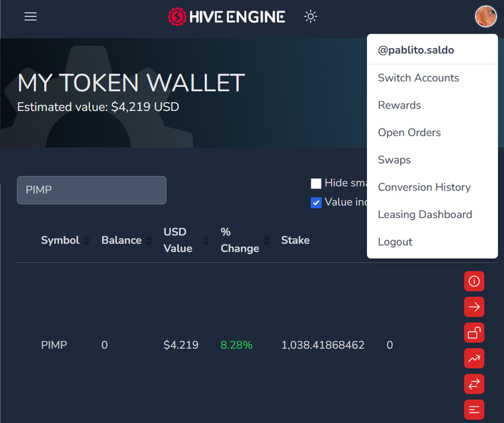Click the Hive Engine logo
The width and height of the screenshot is (504, 423).
click(226, 16)
